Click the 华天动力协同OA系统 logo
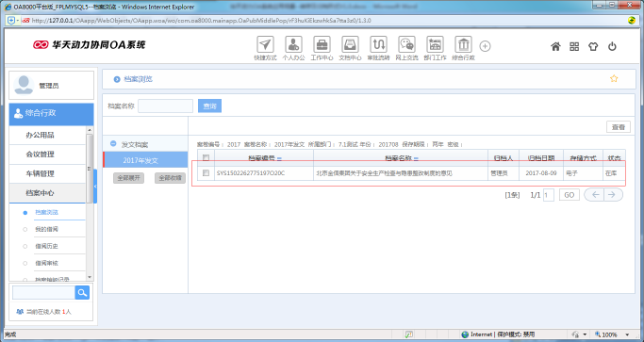 click(x=90, y=44)
